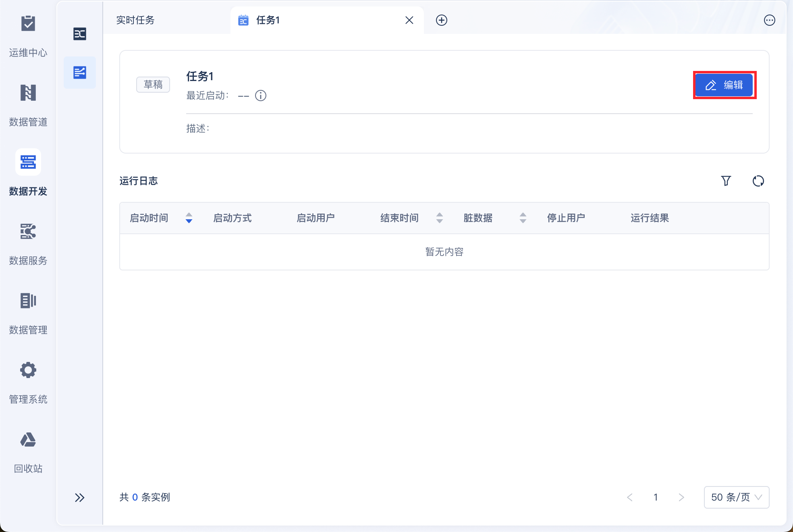Click the 编辑 edit button
Viewport: 793px width, 532px height.
click(724, 85)
